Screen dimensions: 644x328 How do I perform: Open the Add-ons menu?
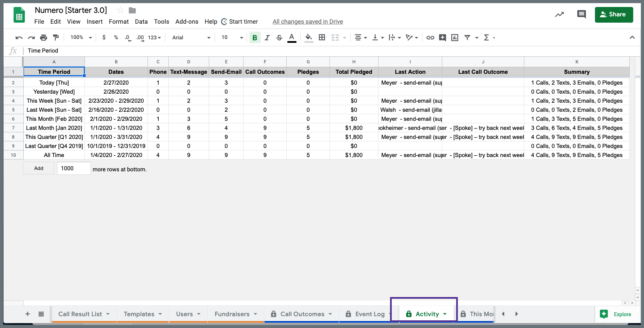187,22
